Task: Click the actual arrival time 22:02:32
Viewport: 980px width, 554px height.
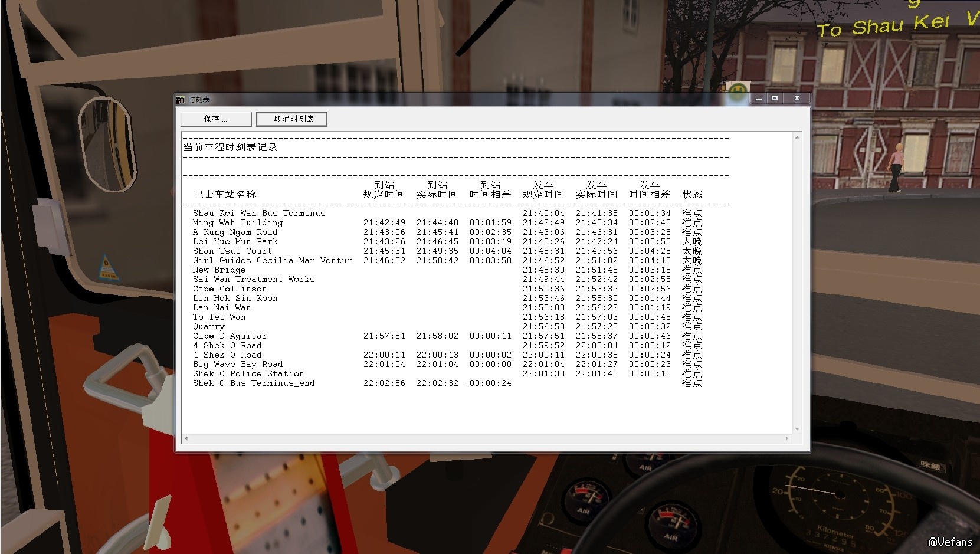Action: pyautogui.click(x=437, y=383)
